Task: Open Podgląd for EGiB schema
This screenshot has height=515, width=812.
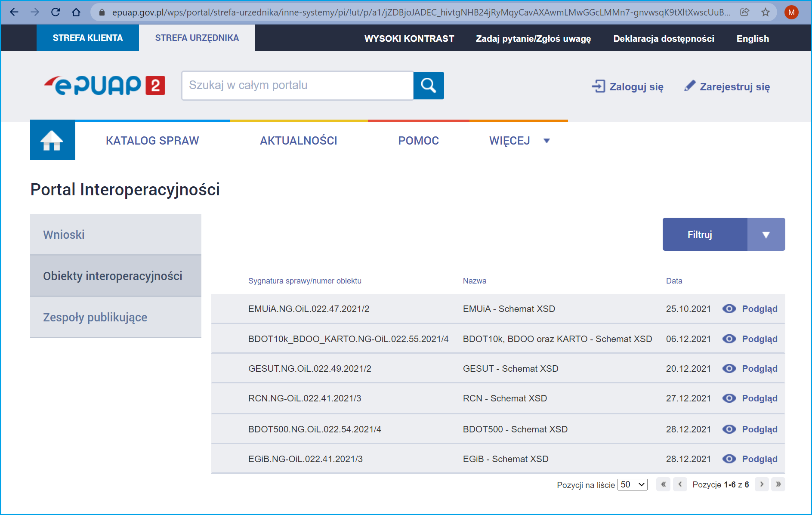Action: [x=760, y=459]
